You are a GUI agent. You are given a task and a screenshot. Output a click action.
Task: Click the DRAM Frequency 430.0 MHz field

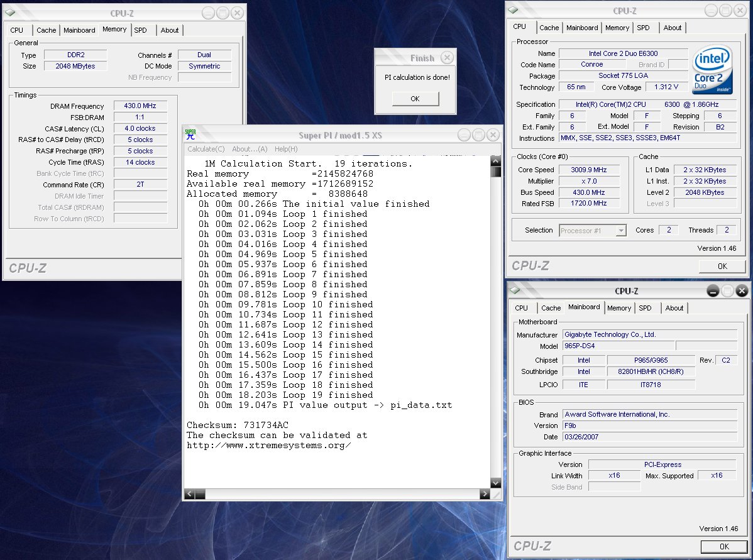click(x=140, y=106)
